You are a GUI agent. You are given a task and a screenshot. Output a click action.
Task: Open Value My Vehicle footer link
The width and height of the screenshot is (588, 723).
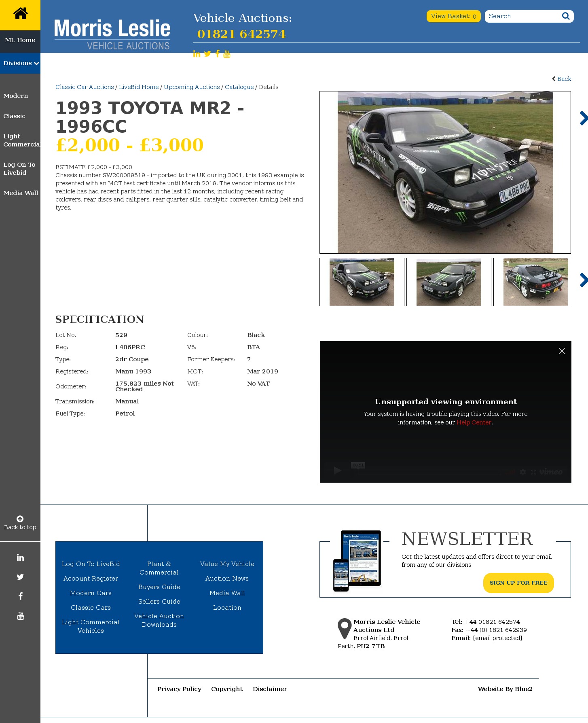pos(227,564)
